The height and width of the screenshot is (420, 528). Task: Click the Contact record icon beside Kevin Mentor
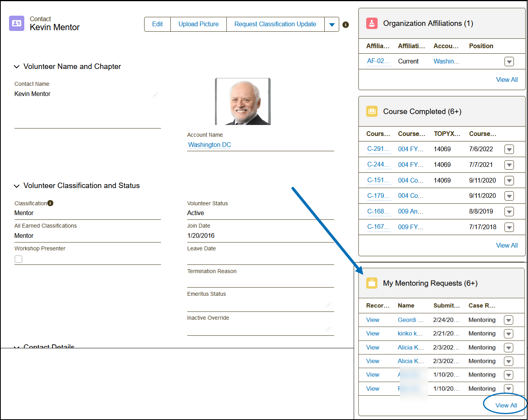(x=16, y=24)
